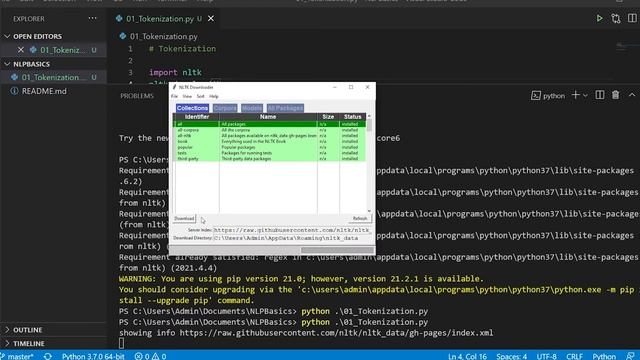This screenshot has width=640, height=360.
Task: Close the NLTK Downloader window
Action: click(367, 87)
